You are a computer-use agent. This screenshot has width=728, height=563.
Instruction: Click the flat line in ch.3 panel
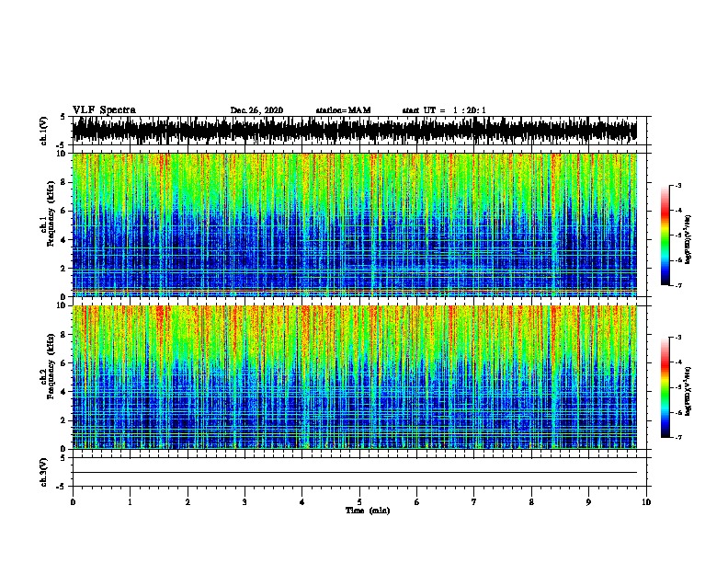tap(354, 473)
